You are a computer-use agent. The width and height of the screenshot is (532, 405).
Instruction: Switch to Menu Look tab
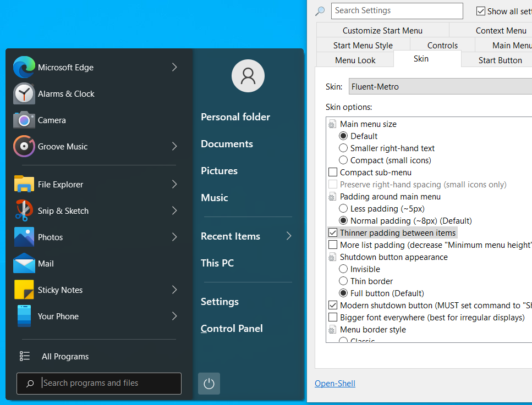[x=355, y=60]
